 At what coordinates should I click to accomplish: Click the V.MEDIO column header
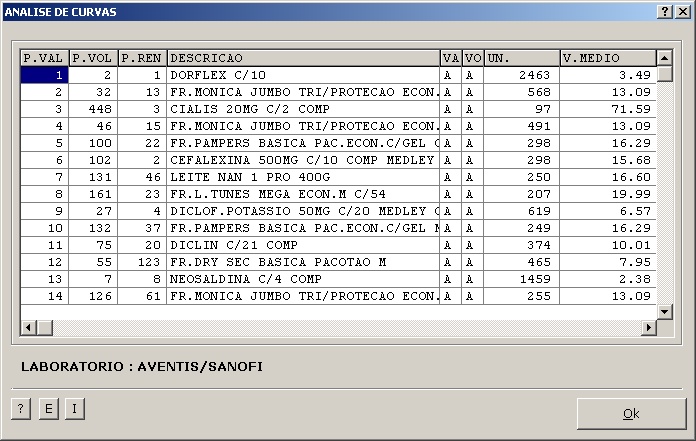click(608, 58)
